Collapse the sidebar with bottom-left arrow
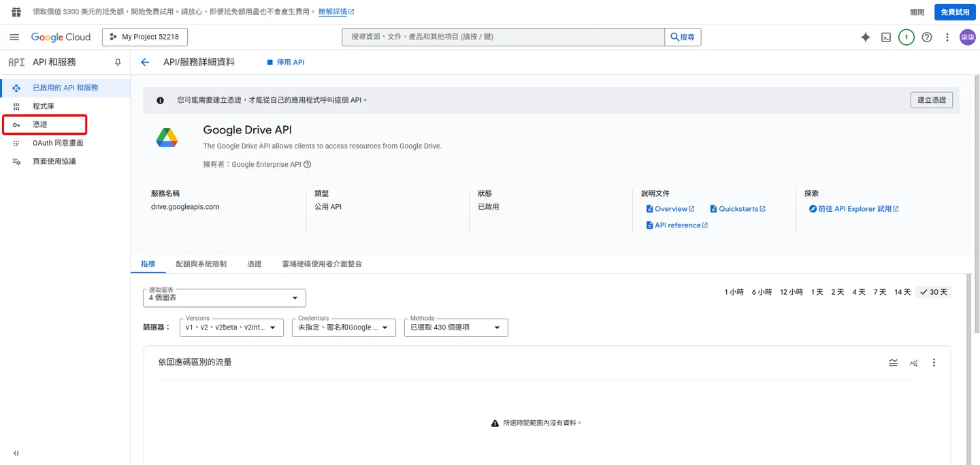The width and height of the screenshot is (980, 465). [16, 453]
